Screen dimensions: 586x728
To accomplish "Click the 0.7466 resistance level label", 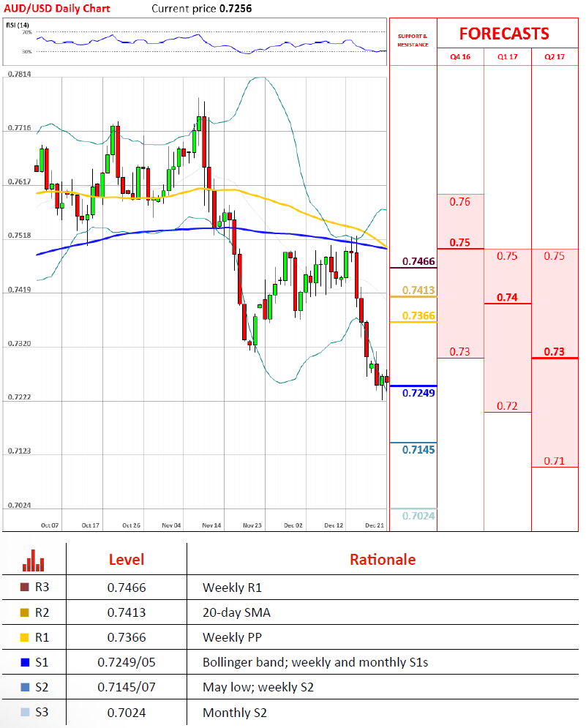I will [x=418, y=261].
